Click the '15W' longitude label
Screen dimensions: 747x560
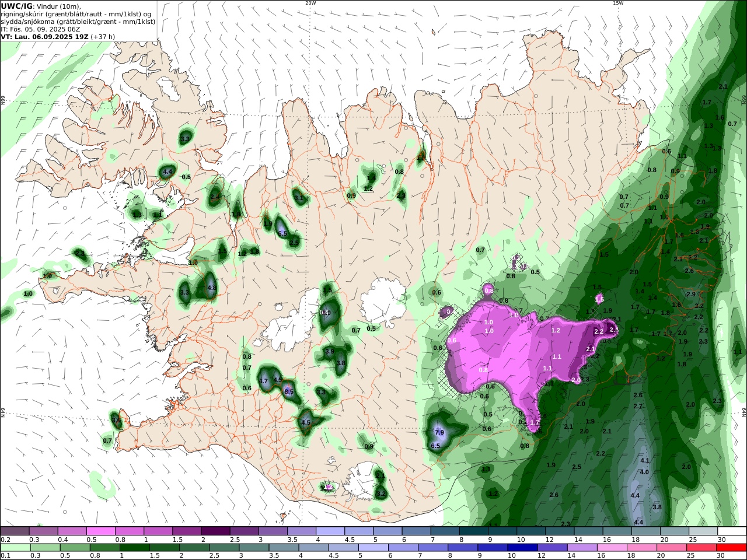(618, 3)
